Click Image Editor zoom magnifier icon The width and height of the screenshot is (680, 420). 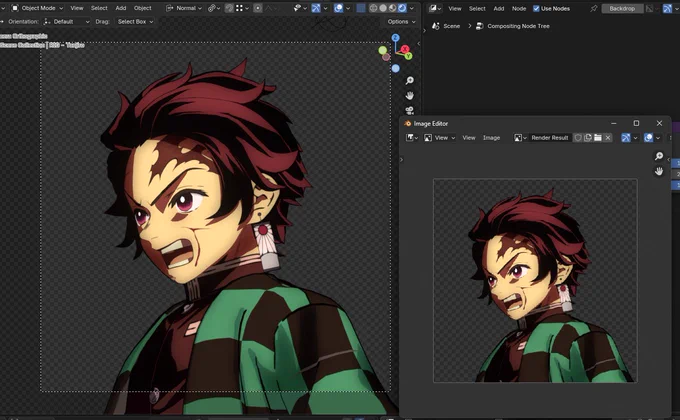[x=659, y=156]
